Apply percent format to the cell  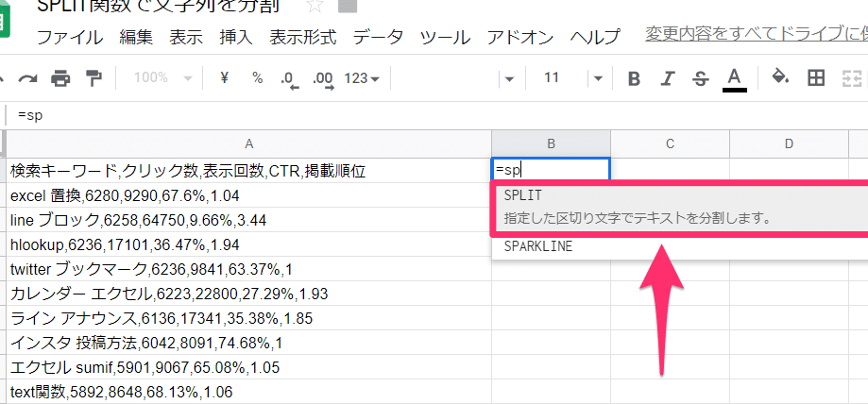(257, 78)
